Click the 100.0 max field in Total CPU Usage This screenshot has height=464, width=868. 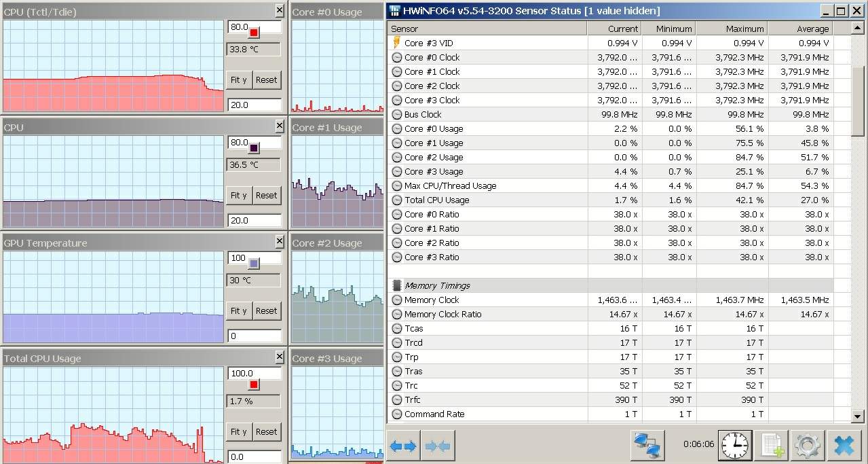[254, 373]
